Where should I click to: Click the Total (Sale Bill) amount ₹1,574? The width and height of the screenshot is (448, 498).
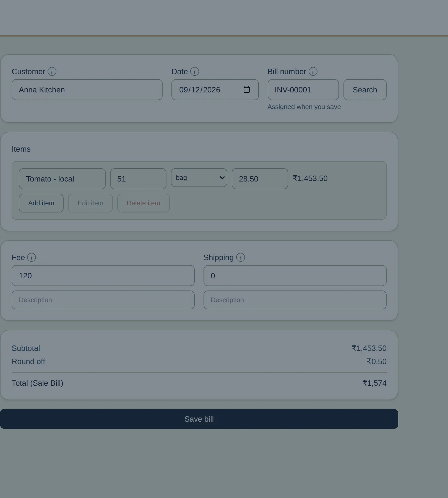[x=374, y=383]
